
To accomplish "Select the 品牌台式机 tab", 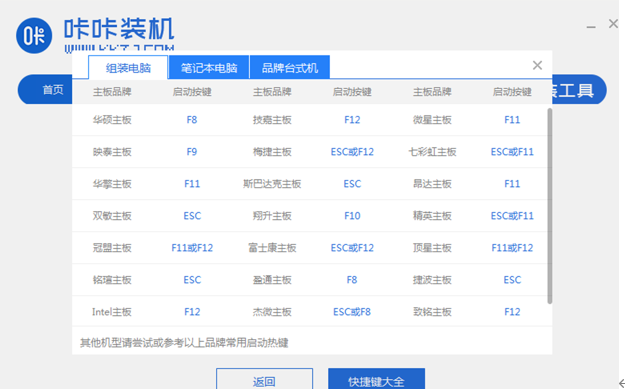I will coord(290,68).
